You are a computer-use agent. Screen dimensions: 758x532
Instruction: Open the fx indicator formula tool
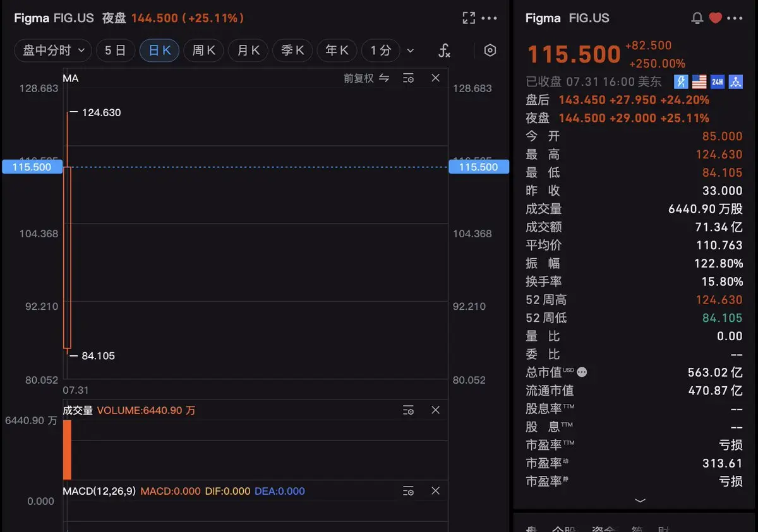click(444, 50)
